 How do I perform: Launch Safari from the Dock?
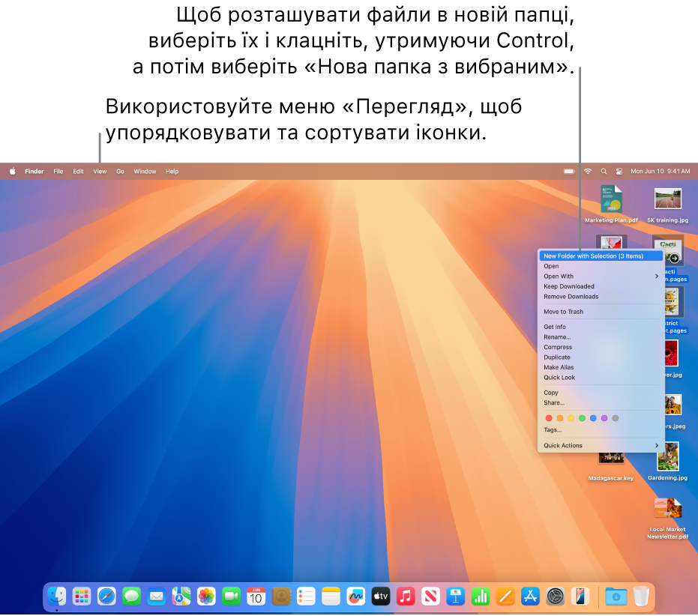point(106,597)
